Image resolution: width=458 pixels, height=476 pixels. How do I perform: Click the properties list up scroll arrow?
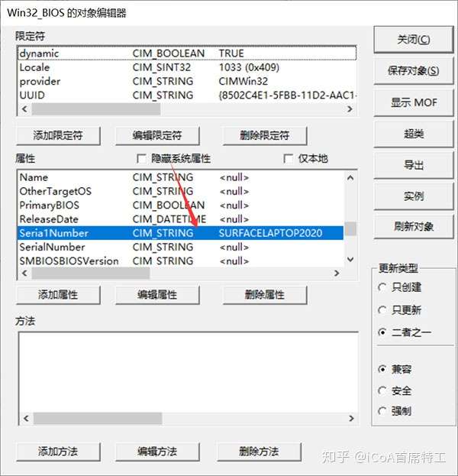point(350,177)
